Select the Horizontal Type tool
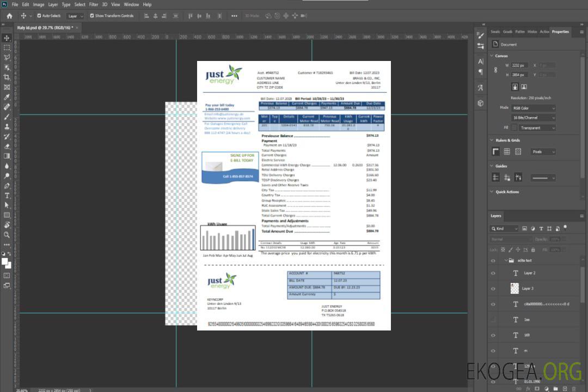This screenshot has width=588, height=392. pyautogui.click(x=7, y=195)
